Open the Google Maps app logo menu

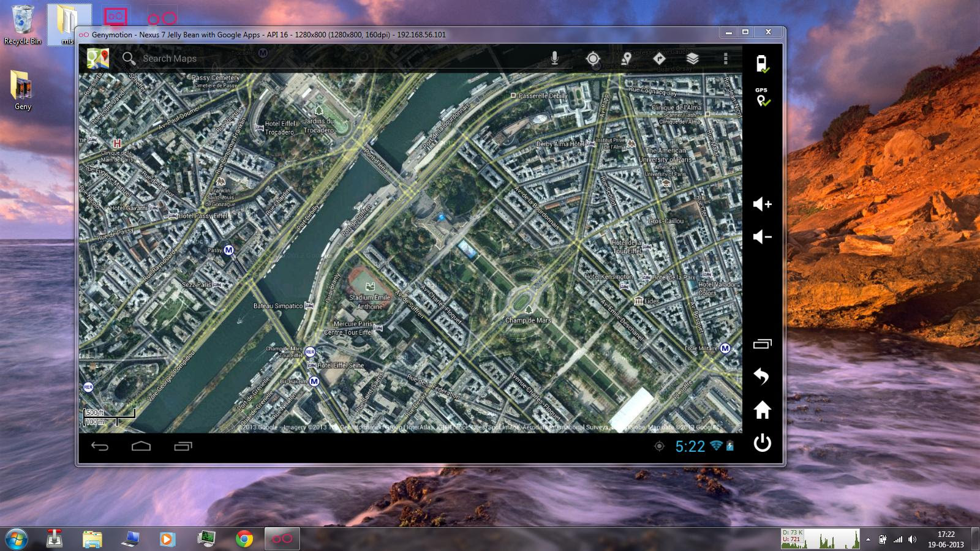[x=98, y=58]
